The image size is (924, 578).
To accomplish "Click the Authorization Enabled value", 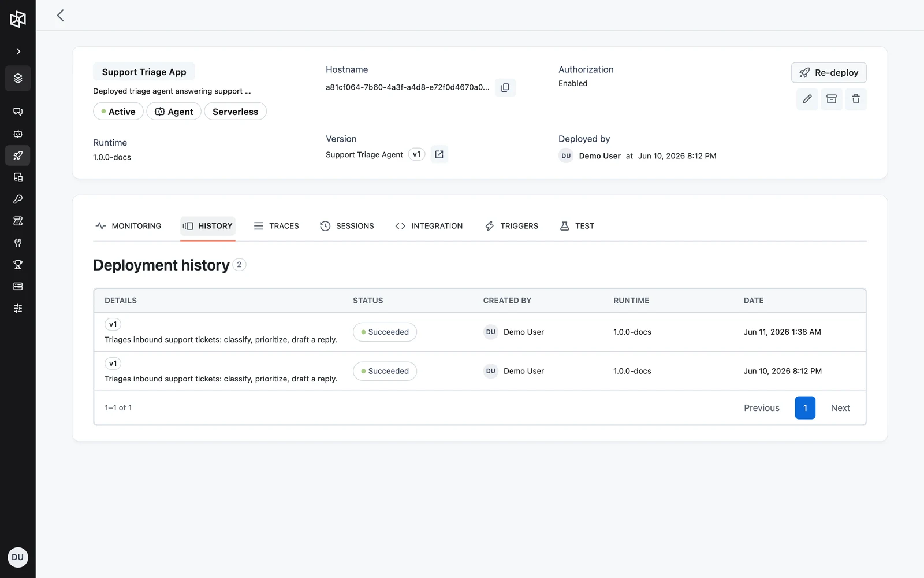I will coord(573,83).
